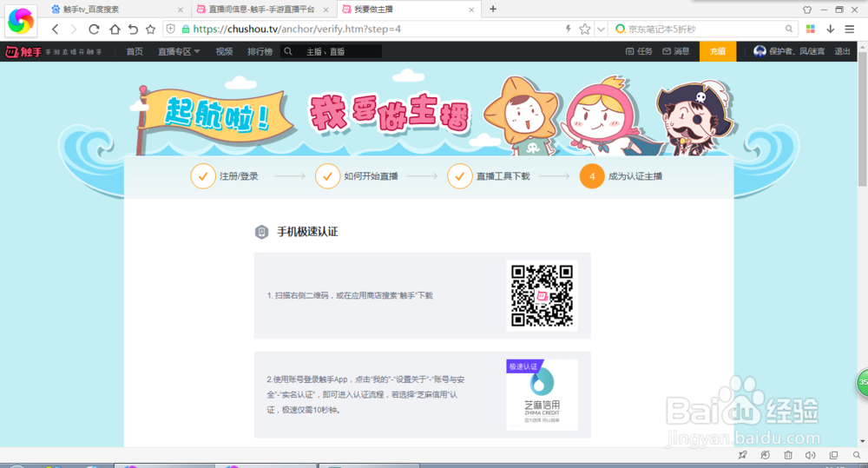Click the status bar trash icon
Screen dimensions: 868x468
click(x=788, y=455)
